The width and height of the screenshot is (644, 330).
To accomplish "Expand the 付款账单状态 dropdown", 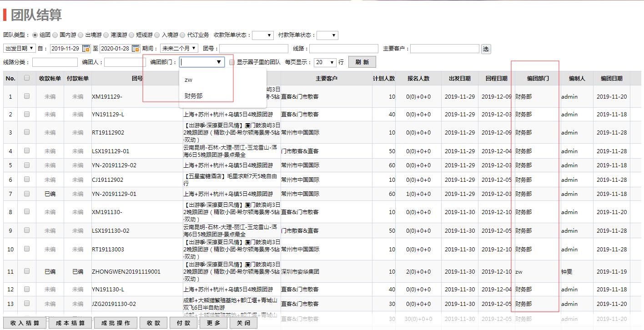I will coord(327,35).
